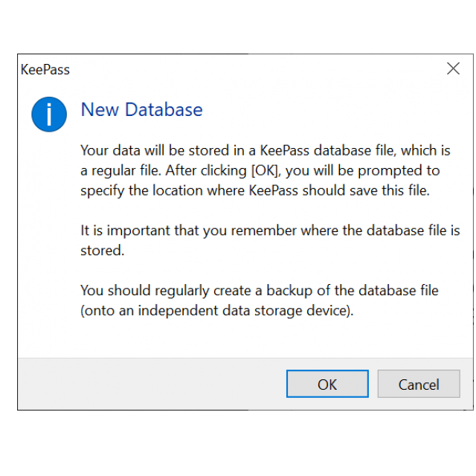Confirm the New Database dialog with OK
Viewport: 476px width, 476px height.
tap(327, 384)
